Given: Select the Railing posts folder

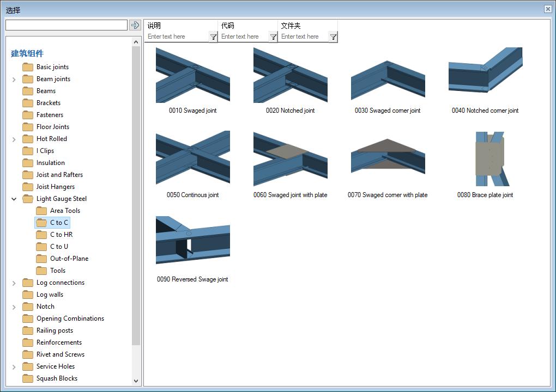Looking at the screenshot, I should (55, 330).
